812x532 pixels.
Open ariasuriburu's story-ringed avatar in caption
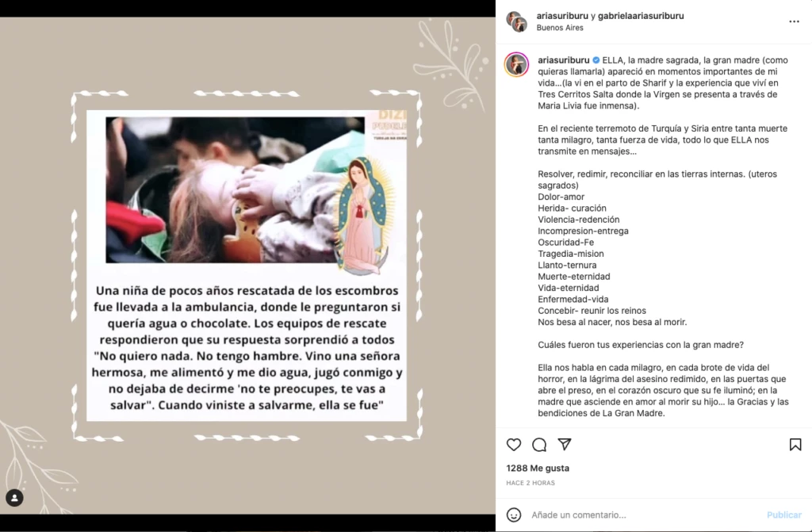coord(516,65)
